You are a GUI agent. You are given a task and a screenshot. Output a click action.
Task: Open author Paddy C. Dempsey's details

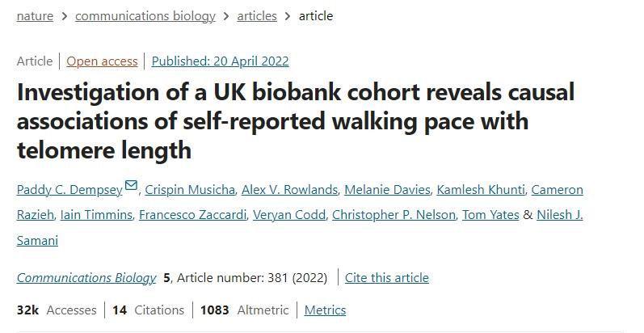[x=69, y=190]
